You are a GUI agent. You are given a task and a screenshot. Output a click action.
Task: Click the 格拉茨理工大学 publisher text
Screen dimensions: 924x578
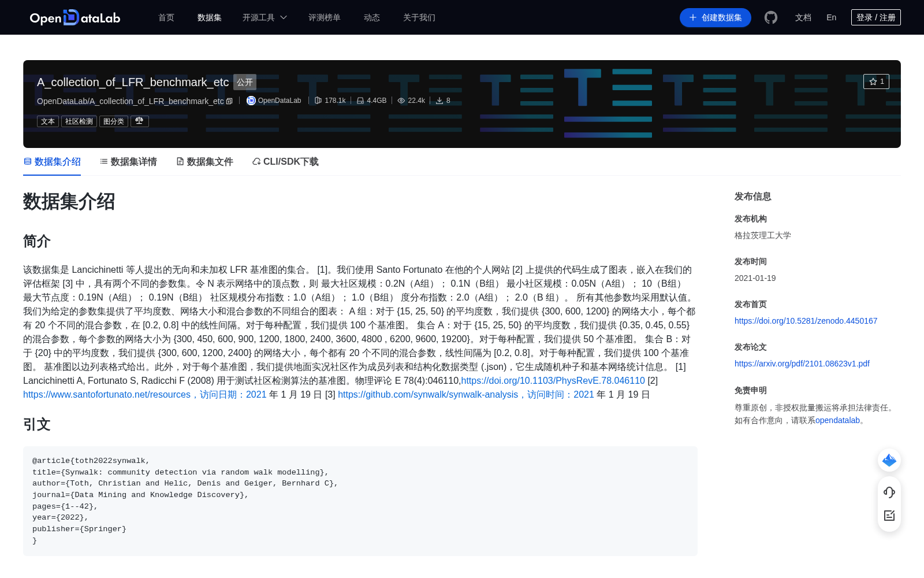763,235
